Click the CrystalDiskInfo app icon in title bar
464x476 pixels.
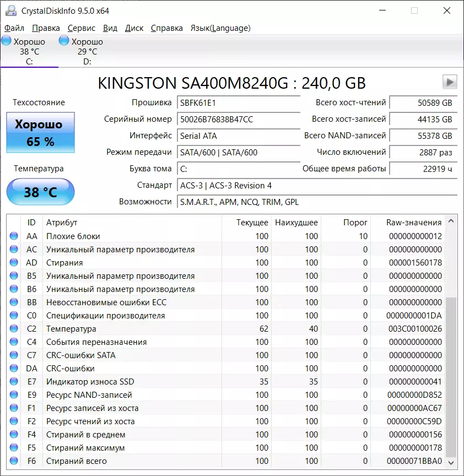point(11,10)
